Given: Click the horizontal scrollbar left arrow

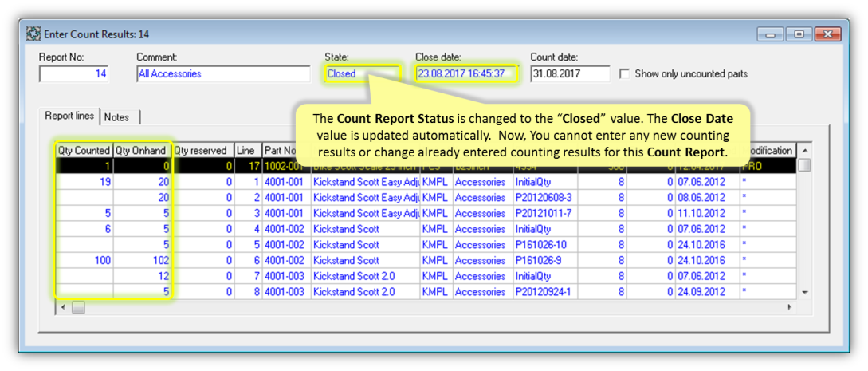Looking at the screenshot, I should click(61, 307).
